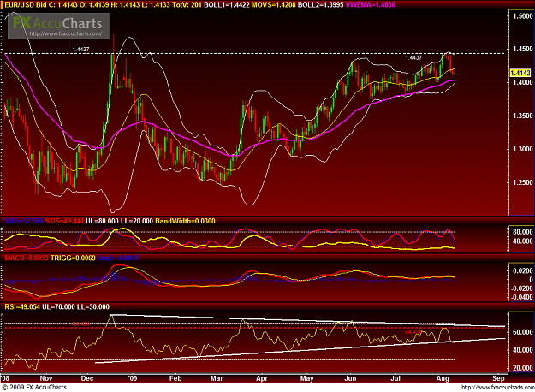Select the RSI=49.054 readout
This screenshot has width=535, height=392.
(22, 307)
